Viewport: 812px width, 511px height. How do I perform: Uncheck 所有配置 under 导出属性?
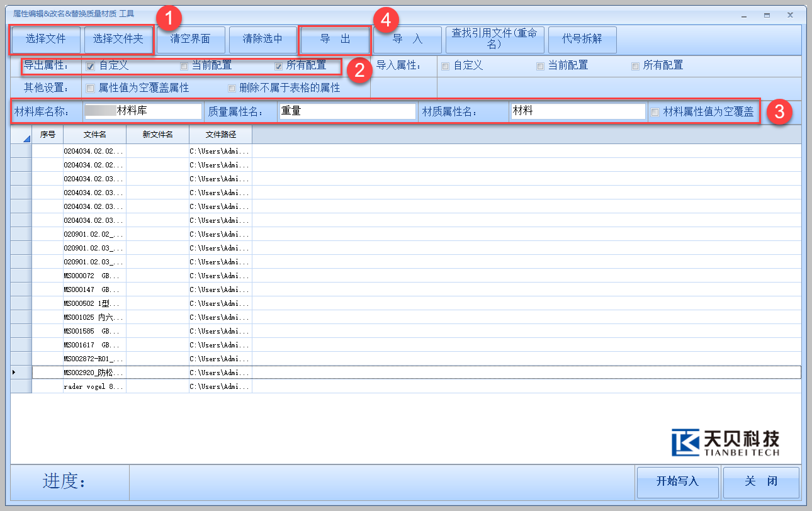click(x=279, y=66)
